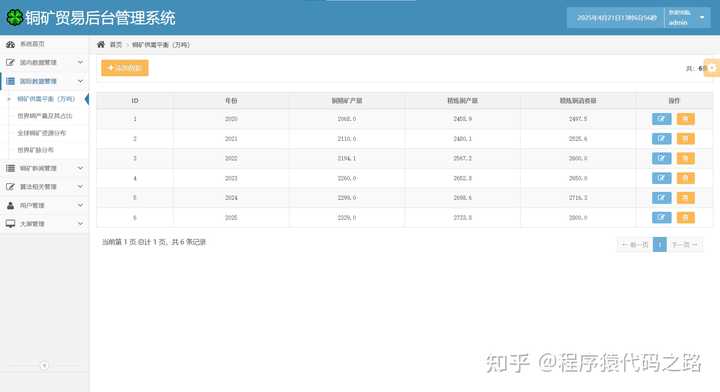Image resolution: width=720 pixels, height=392 pixels.
Task: Open the orange settings gear at the right edge
Action: point(712,67)
